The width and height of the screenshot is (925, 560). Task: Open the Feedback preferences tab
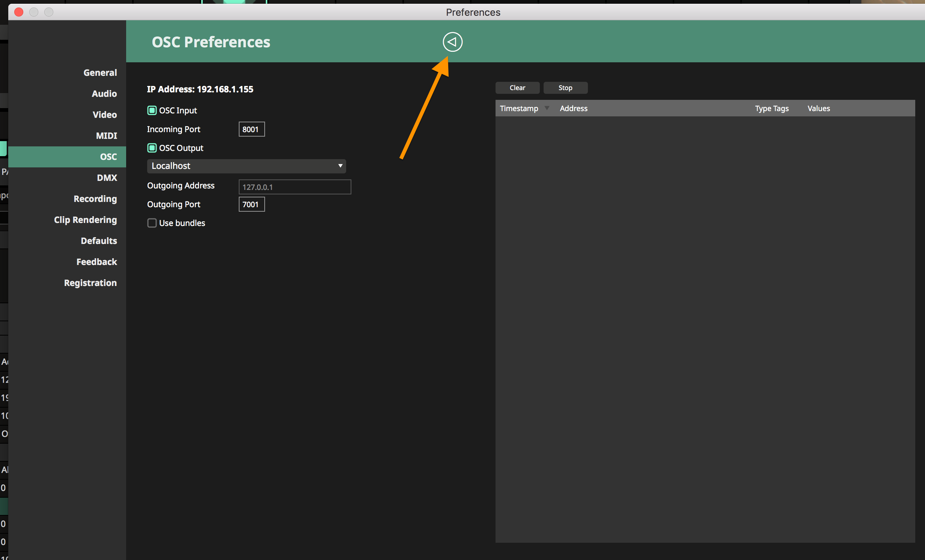[96, 262]
